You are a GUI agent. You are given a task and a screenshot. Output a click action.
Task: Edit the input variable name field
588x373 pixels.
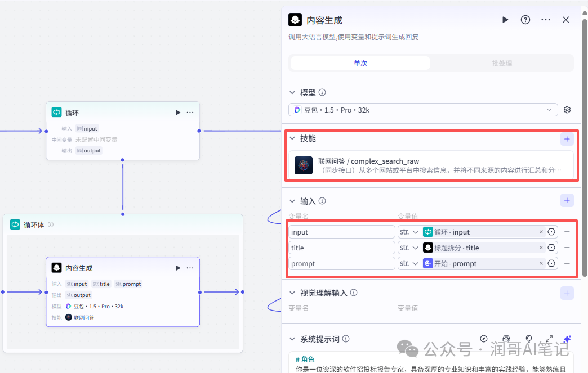[x=342, y=232]
